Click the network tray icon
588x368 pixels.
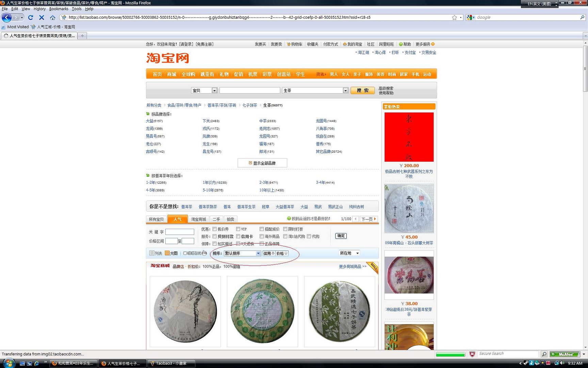click(557, 363)
